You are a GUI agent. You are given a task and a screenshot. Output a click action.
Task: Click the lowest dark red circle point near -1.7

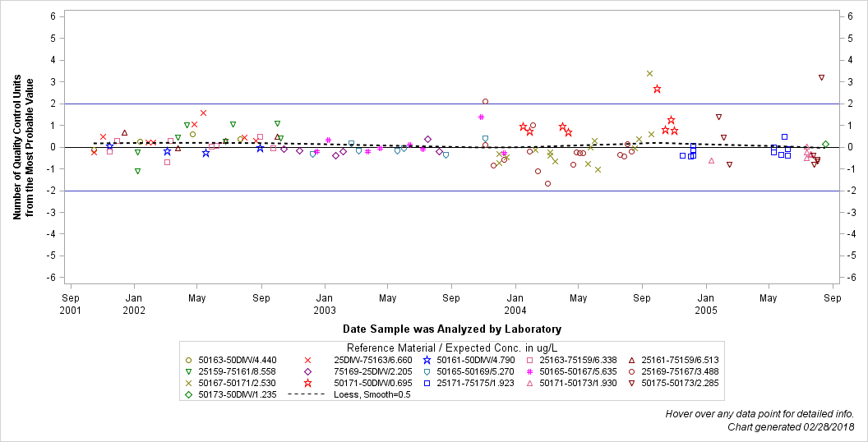pos(548,184)
